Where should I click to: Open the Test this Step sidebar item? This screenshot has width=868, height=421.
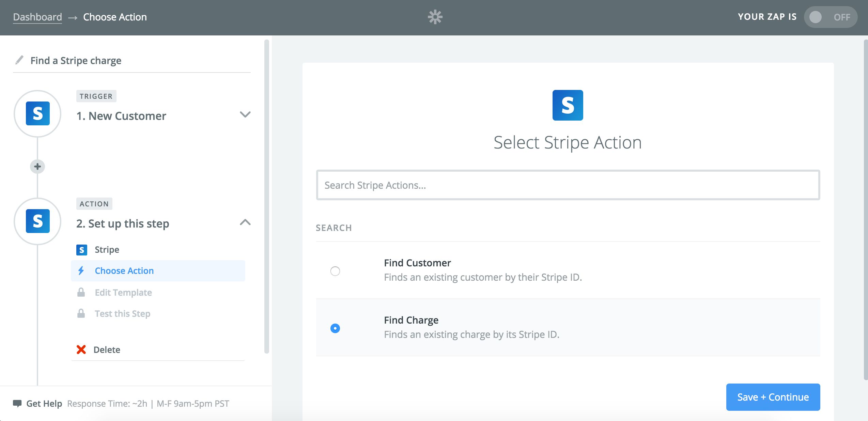(x=158, y=313)
